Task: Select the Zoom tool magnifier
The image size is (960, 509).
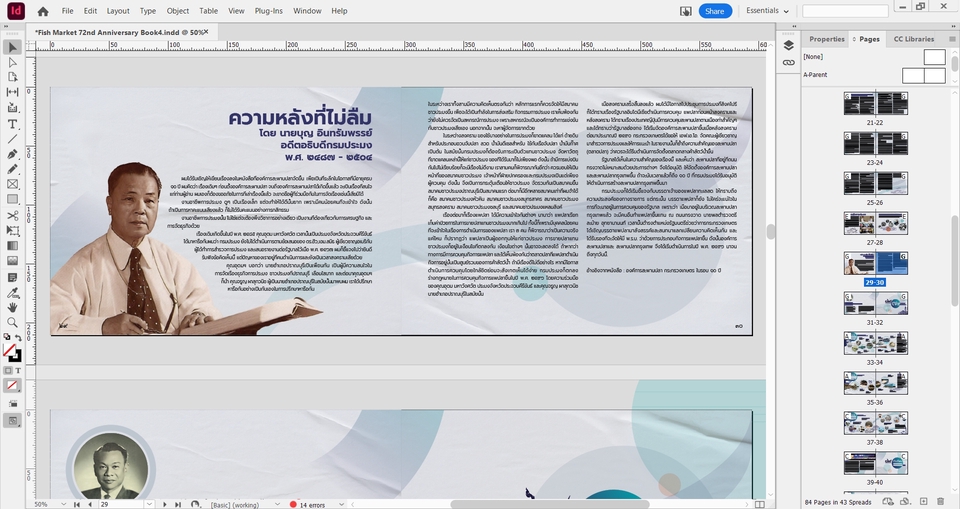Action: coord(13,322)
